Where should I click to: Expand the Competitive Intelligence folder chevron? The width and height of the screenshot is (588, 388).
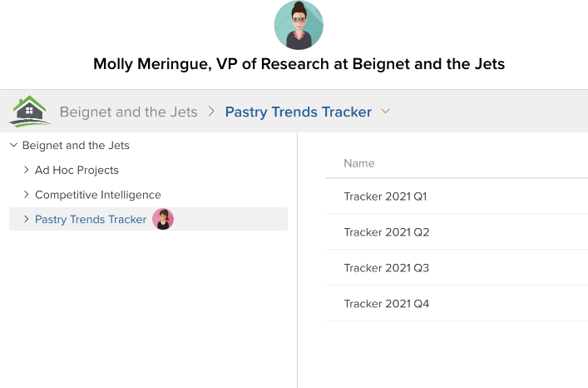pos(26,195)
